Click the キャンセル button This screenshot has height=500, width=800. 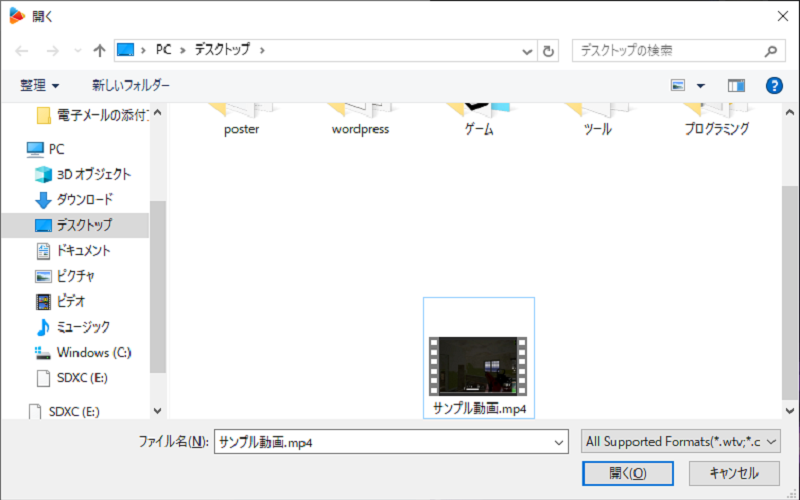(x=734, y=473)
